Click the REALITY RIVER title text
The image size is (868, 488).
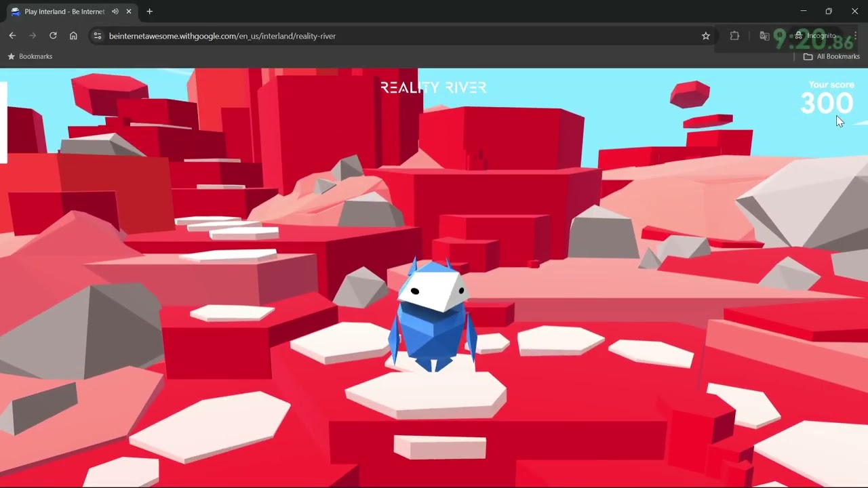click(433, 87)
